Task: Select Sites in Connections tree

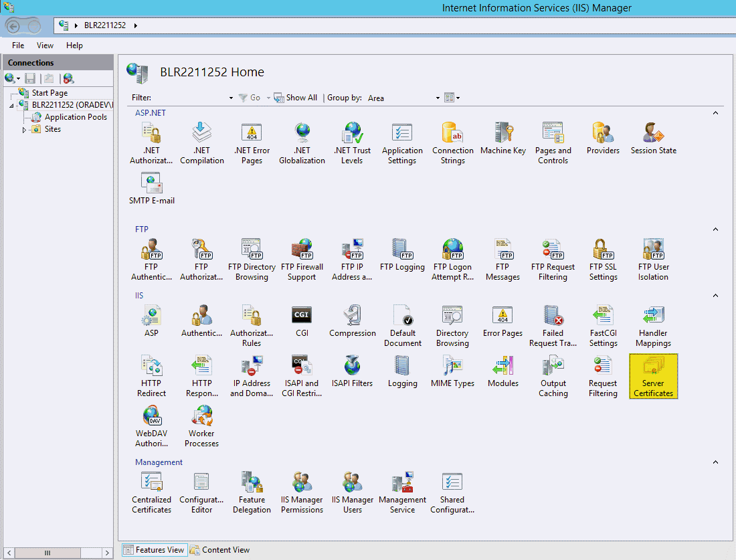Action: 53,129
